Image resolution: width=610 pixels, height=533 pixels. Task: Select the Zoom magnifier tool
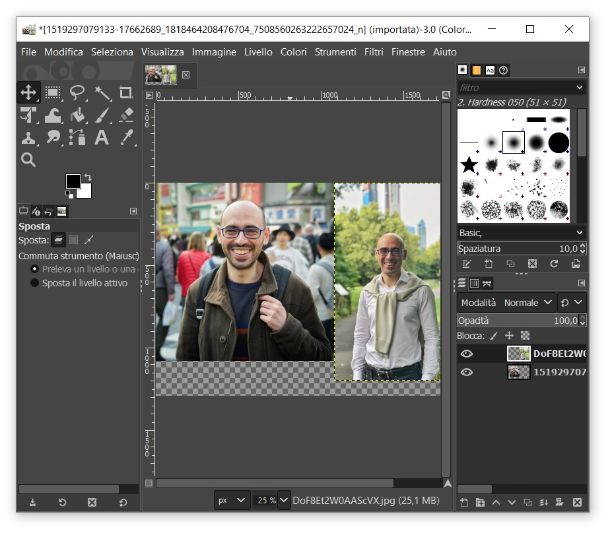28,160
